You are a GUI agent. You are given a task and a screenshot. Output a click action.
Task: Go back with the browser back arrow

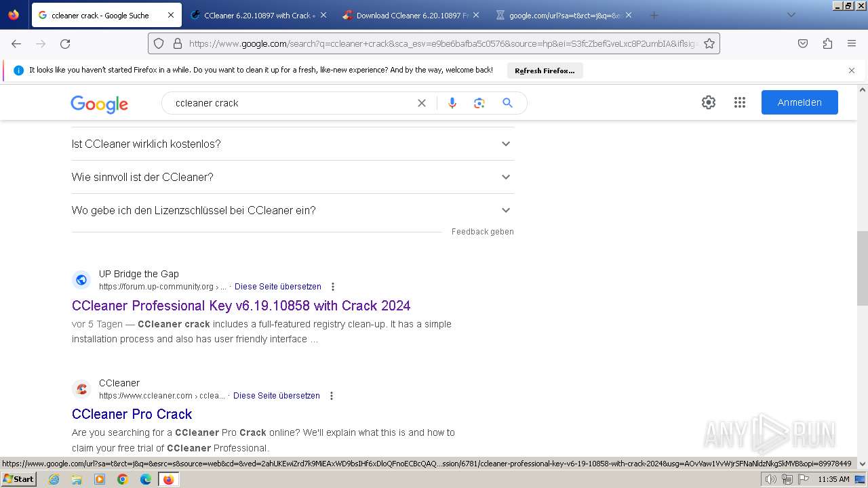[x=16, y=43]
